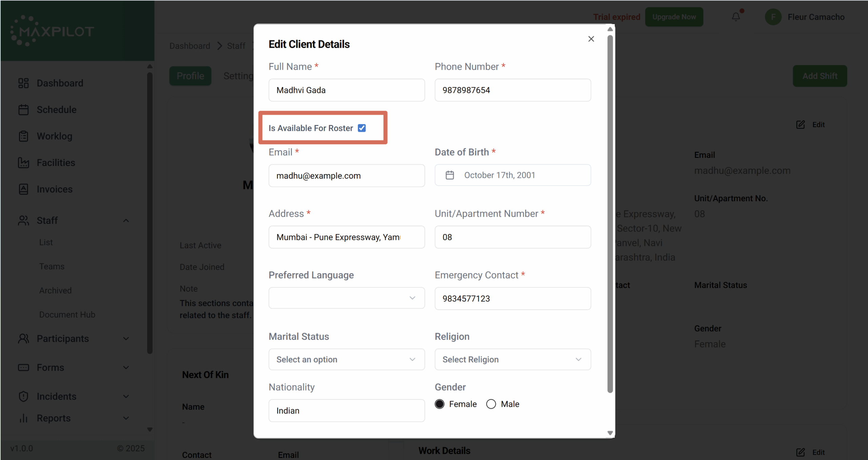Uncheck Is Available For Roster checkbox
Image resolution: width=868 pixels, height=460 pixels.
(362, 128)
